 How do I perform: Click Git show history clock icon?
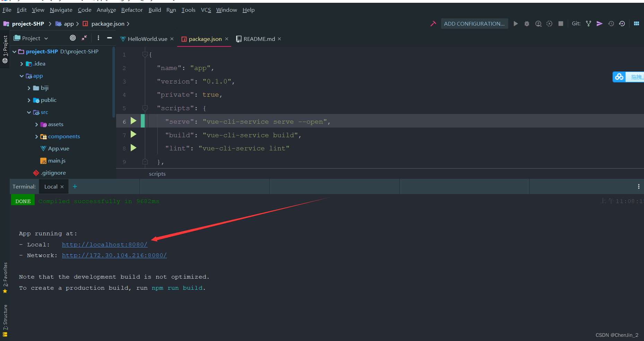point(611,24)
